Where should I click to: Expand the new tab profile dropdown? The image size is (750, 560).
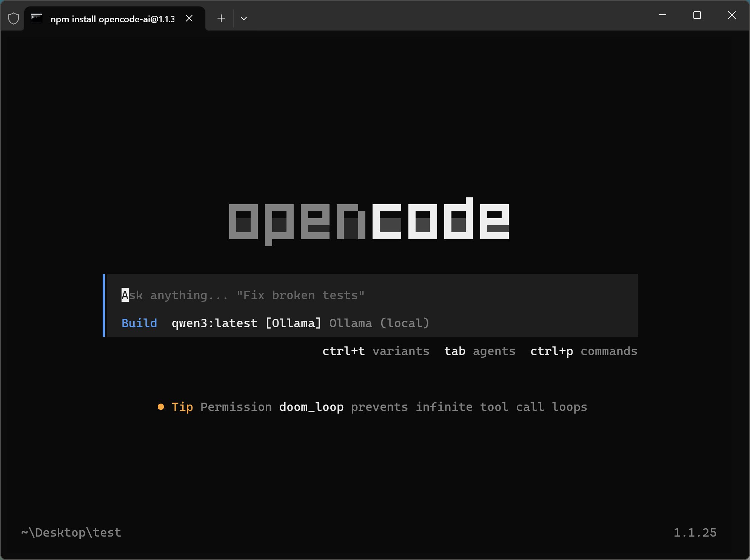click(x=244, y=18)
